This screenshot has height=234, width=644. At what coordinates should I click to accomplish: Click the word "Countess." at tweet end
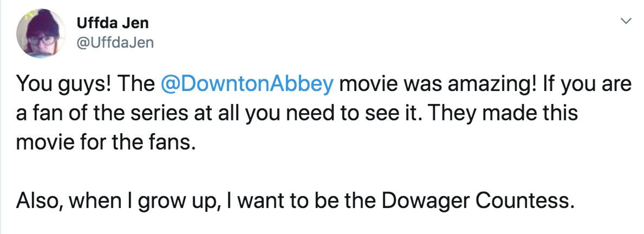click(525, 201)
